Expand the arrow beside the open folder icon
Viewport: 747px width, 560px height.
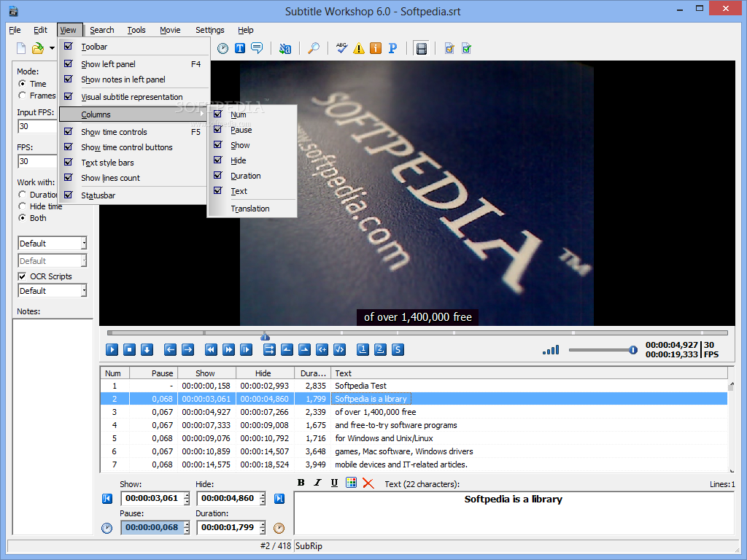point(52,48)
